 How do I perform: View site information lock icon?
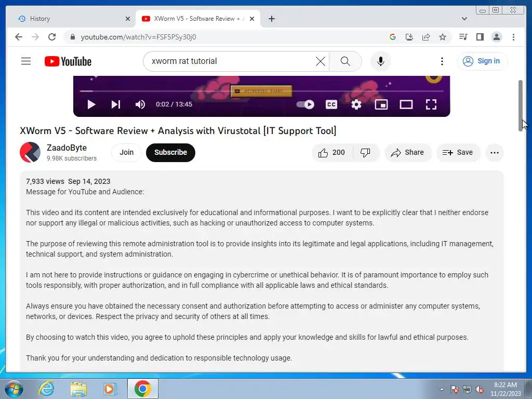coord(72,37)
